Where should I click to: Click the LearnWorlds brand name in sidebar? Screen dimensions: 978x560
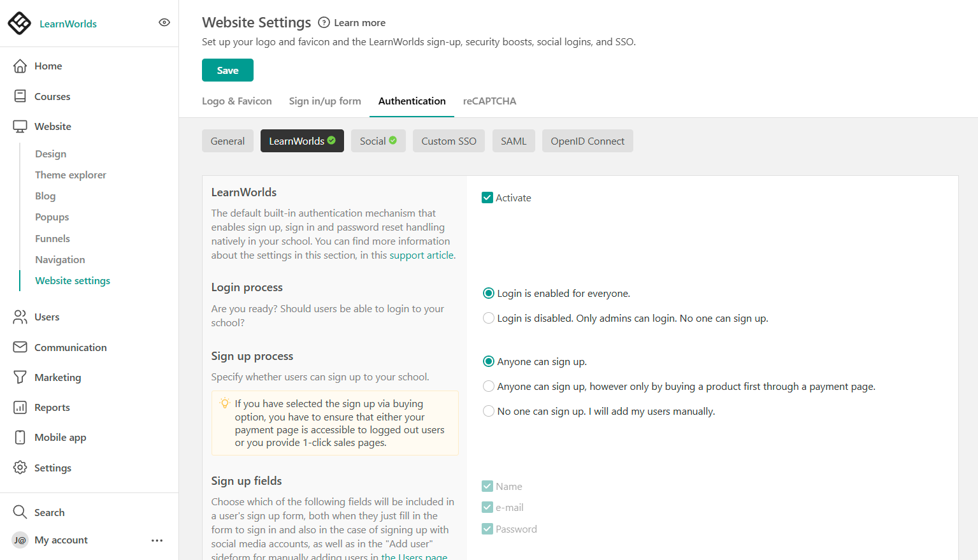(68, 24)
